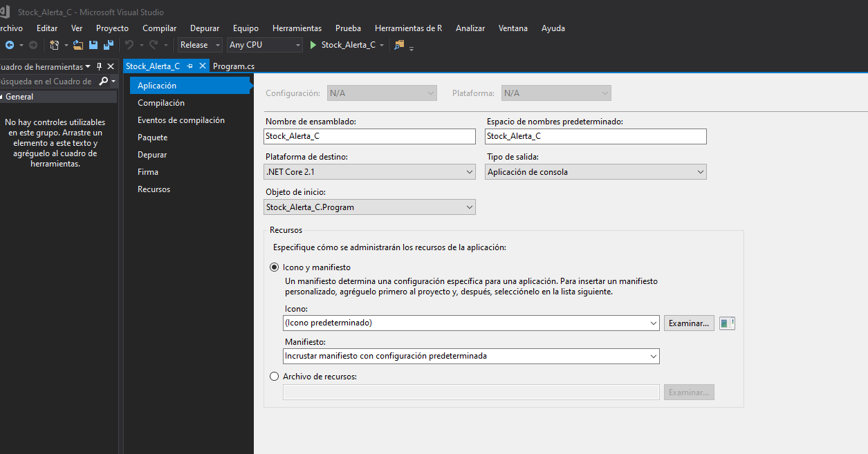Pin the Stock_Alerta_C tab
This screenshot has width=868, height=454.
click(190, 66)
